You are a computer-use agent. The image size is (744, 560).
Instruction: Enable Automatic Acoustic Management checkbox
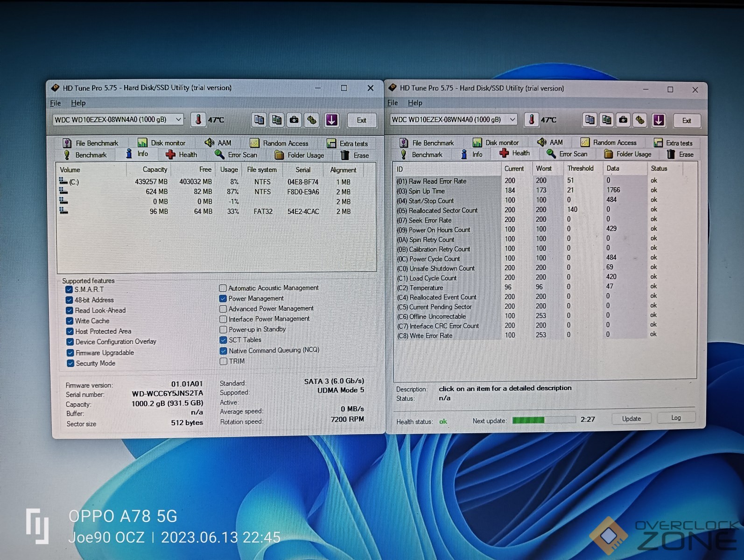tap(223, 288)
